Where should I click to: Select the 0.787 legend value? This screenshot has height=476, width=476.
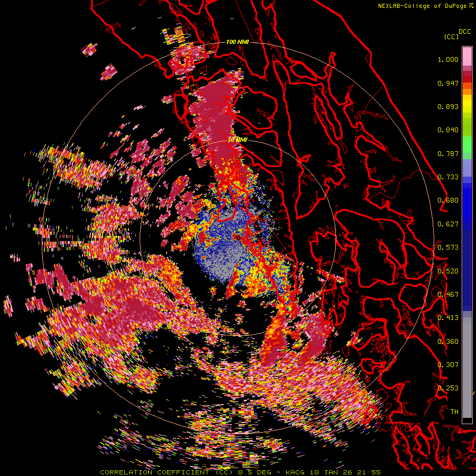pyautogui.click(x=448, y=153)
